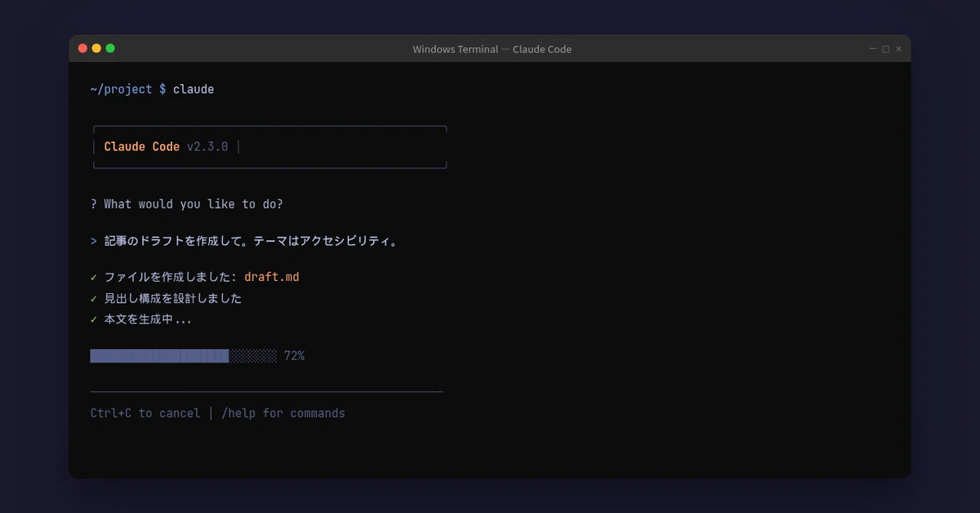The height and width of the screenshot is (513, 980).
Task: Click the red close traffic-light button
Action: click(x=82, y=48)
